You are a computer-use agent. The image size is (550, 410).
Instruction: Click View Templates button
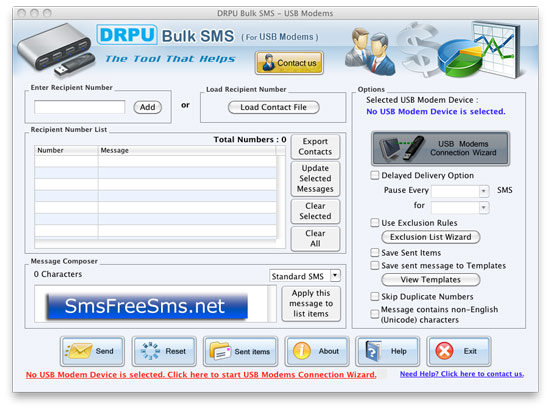(x=431, y=280)
